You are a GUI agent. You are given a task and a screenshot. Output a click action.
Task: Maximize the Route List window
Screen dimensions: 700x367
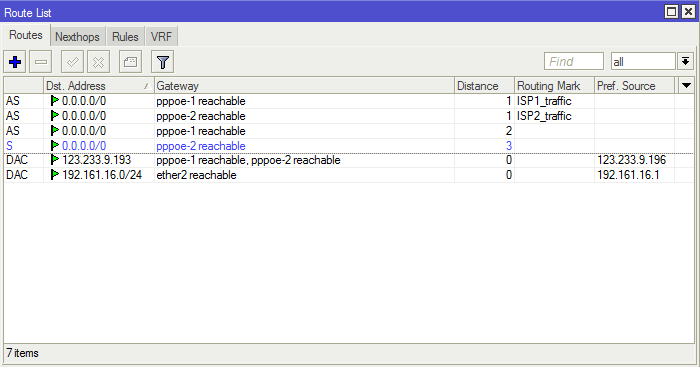tap(671, 12)
